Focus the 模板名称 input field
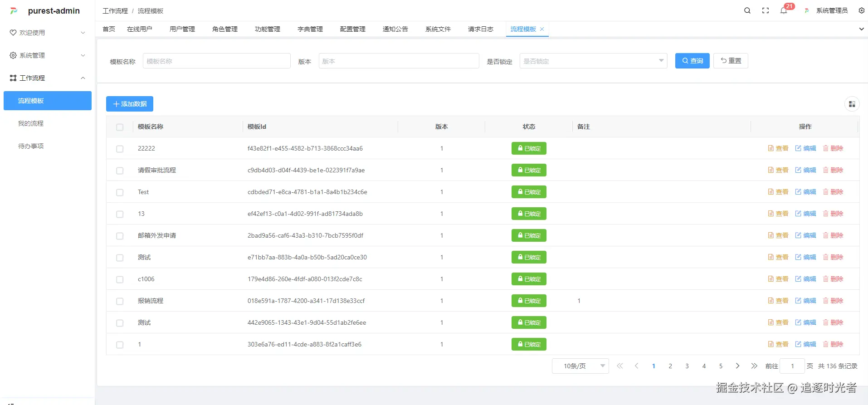 216,61
